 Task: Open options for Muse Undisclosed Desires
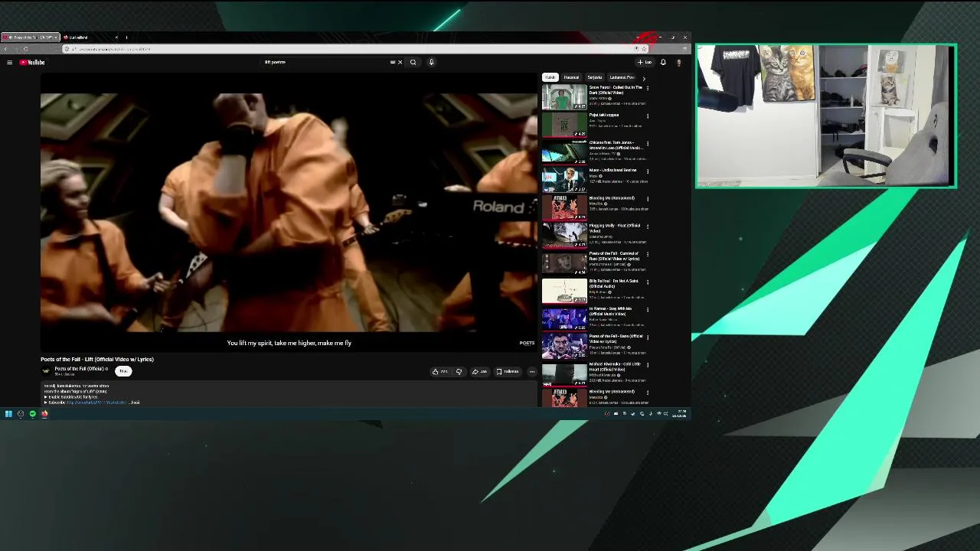[648, 171]
